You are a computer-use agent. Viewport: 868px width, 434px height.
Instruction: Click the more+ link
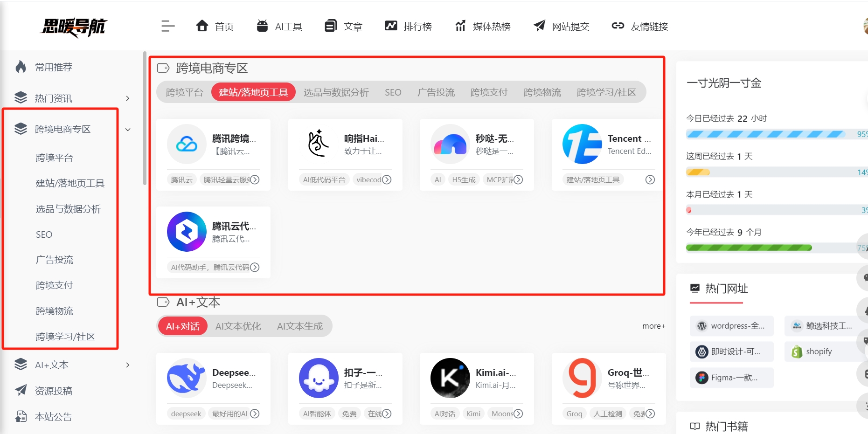coord(653,326)
